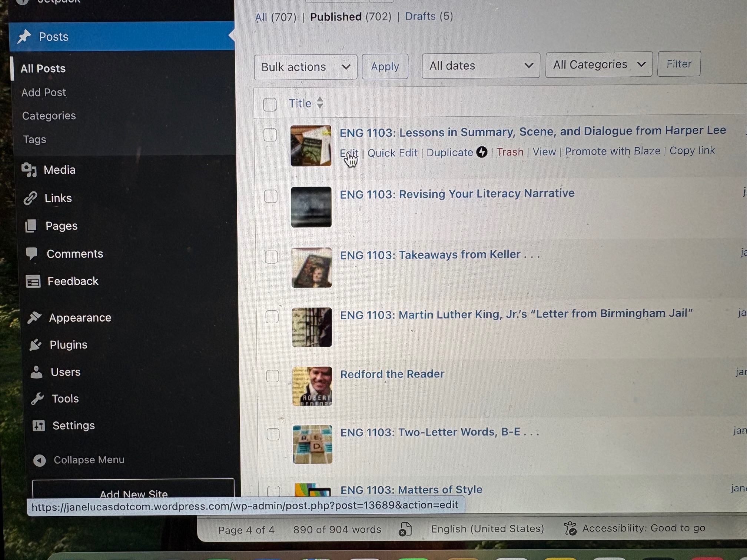This screenshot has height=560, width=747.
Task: Click the Tools wrench icon
Action: click(37, 399)
